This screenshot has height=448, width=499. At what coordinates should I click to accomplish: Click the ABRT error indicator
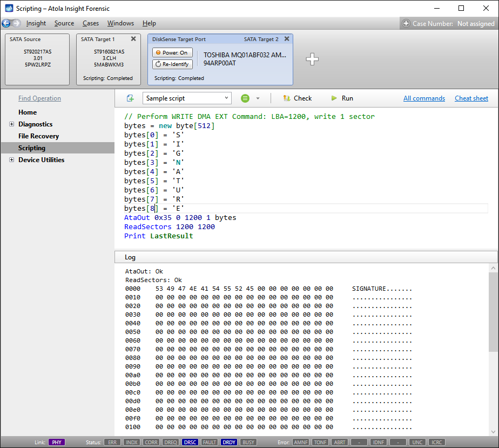(340, 442)
